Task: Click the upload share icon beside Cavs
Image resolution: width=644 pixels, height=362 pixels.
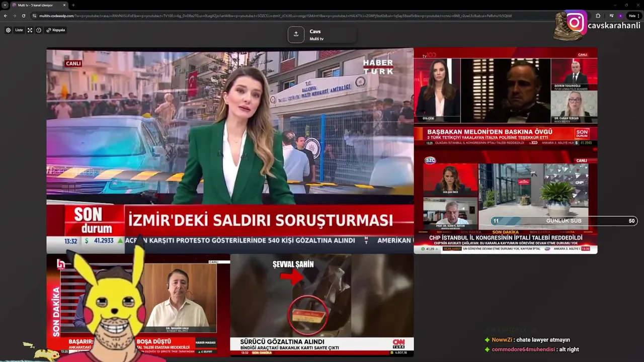Action: (x=296, y=34)
